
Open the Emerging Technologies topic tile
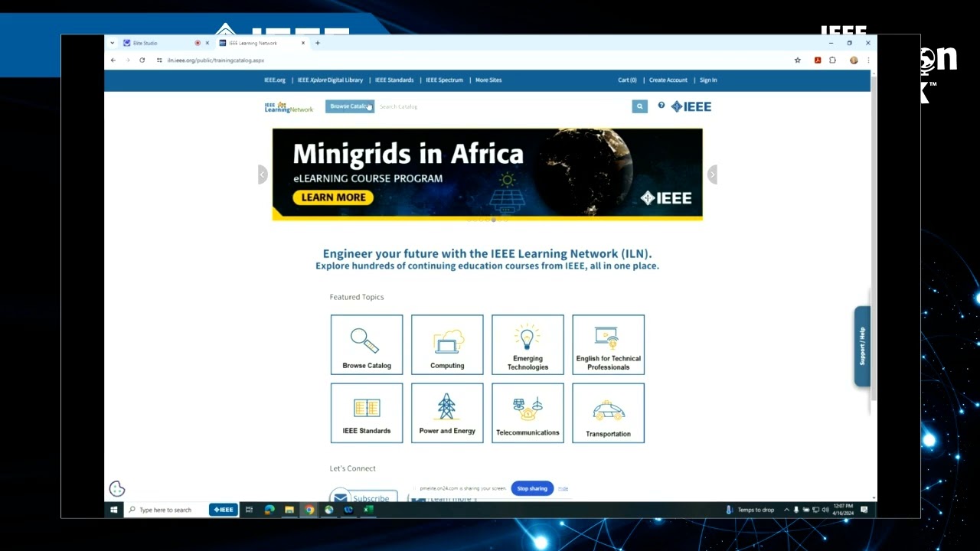(x=528, y=344)
